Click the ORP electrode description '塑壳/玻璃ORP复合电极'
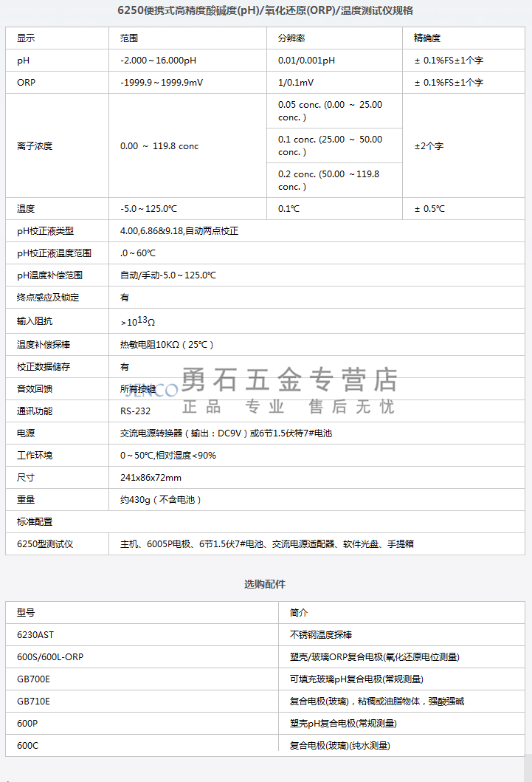This screenshot has width=532, height=782. pos(375,657)
